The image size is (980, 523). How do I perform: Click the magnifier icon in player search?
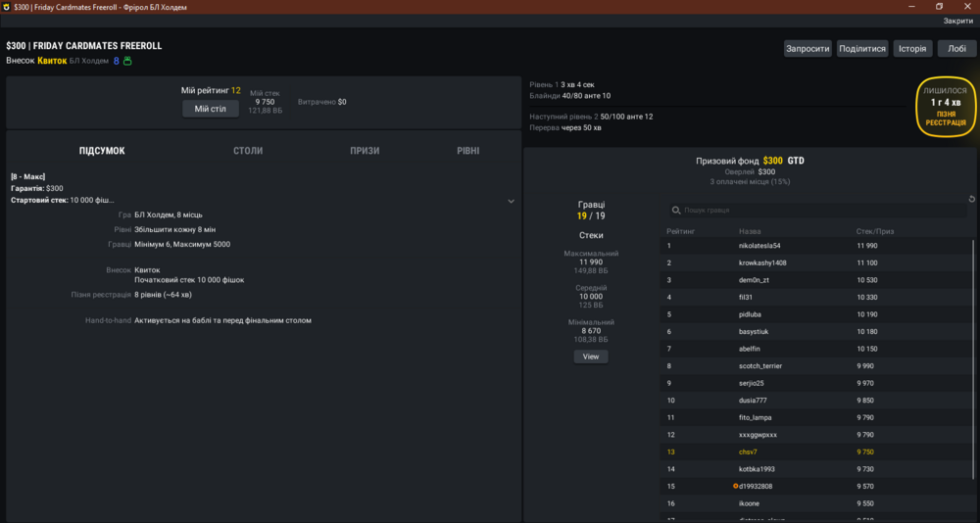coord(675,211)
